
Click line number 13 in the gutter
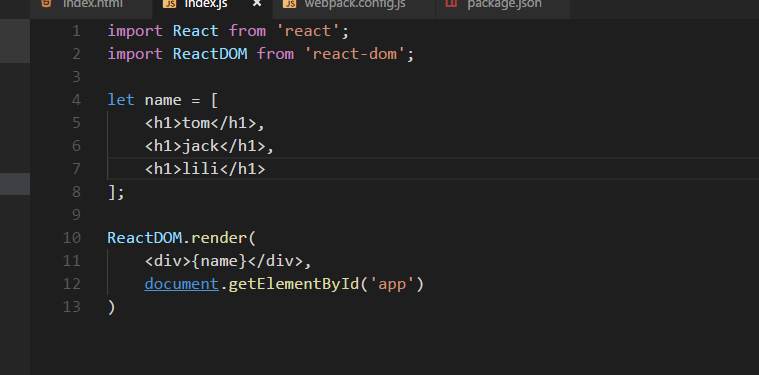coord(72,307)
